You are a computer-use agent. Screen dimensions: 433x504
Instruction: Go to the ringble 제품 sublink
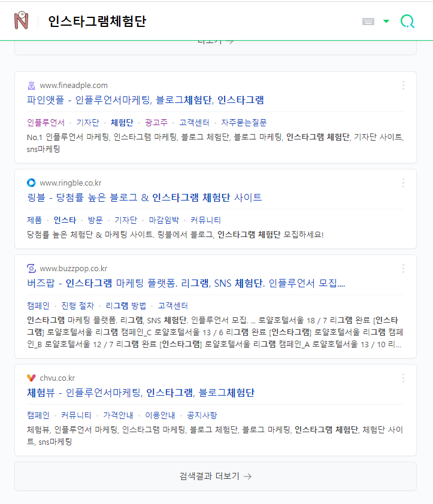tap(34, 220)
